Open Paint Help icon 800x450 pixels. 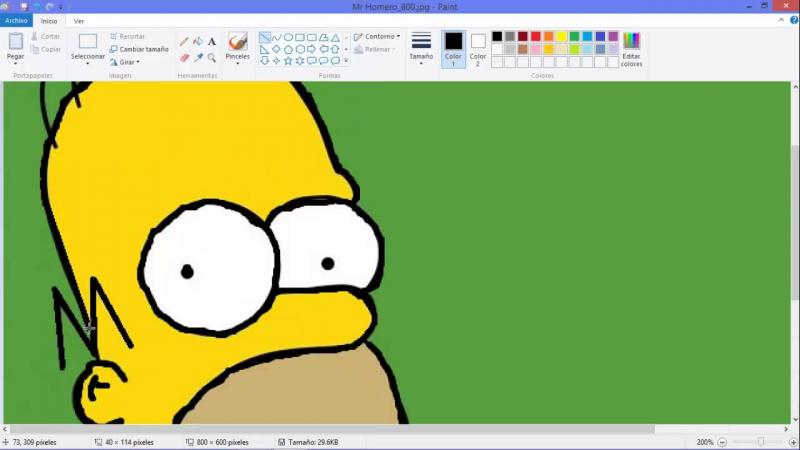pyautogui.click(x=794, y=20)
